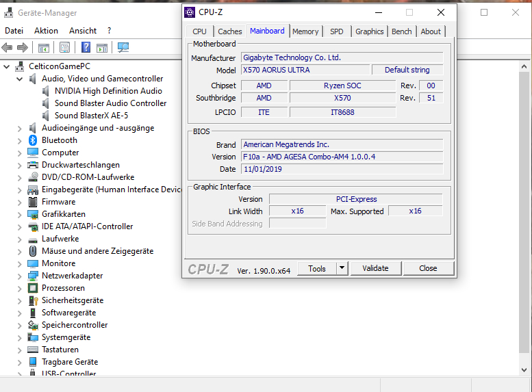Switch to the Caches tab
The height and width of the screenshot is (392, 532).
point(229,31)
